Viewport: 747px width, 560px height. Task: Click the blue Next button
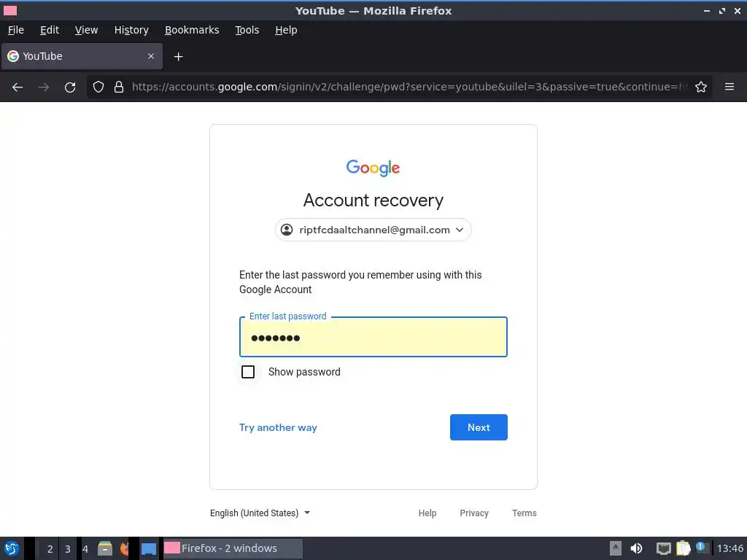click(x=479, y=427)
